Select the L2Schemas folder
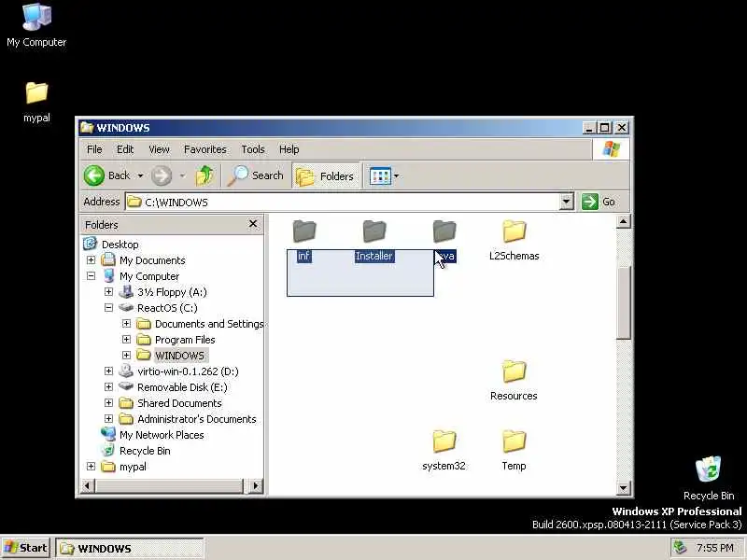The width and height of the screenshot is (747, 560). coord(514,241)
